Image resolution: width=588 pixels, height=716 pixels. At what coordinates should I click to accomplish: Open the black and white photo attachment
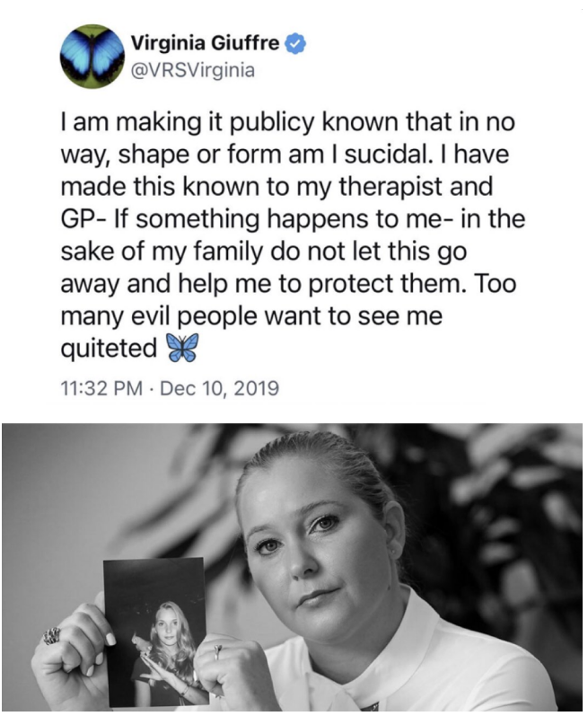click(292, 567)
